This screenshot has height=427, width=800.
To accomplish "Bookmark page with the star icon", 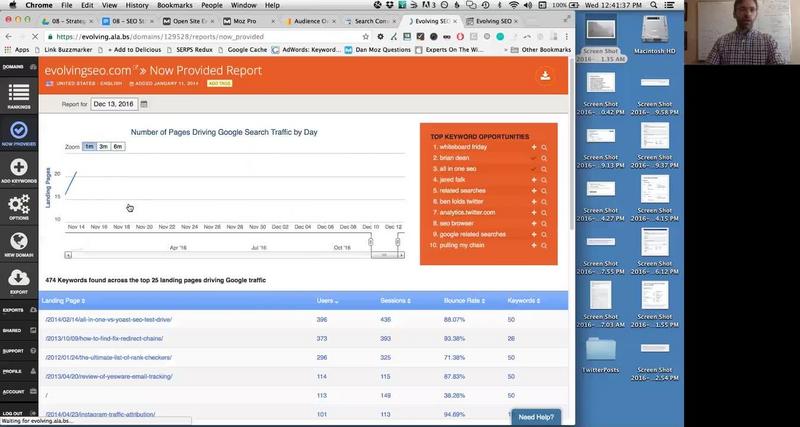I will 365,37.
